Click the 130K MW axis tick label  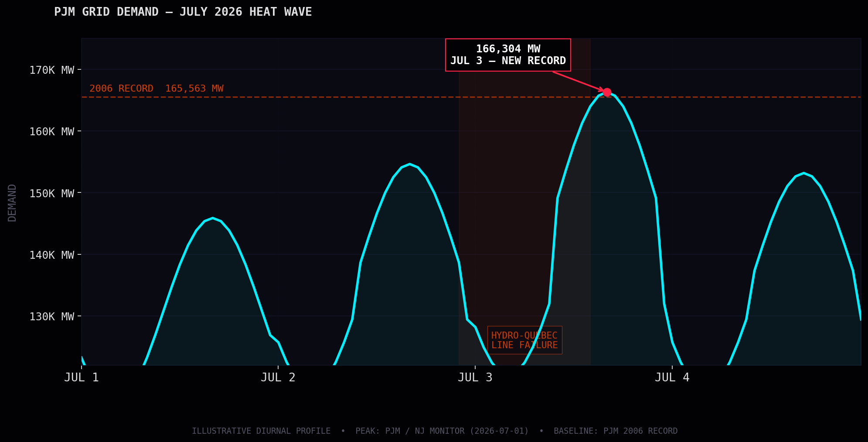click(x=52, y=316)
